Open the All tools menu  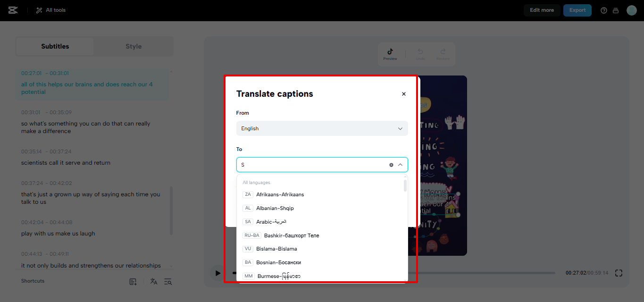(x=51, y=10)
